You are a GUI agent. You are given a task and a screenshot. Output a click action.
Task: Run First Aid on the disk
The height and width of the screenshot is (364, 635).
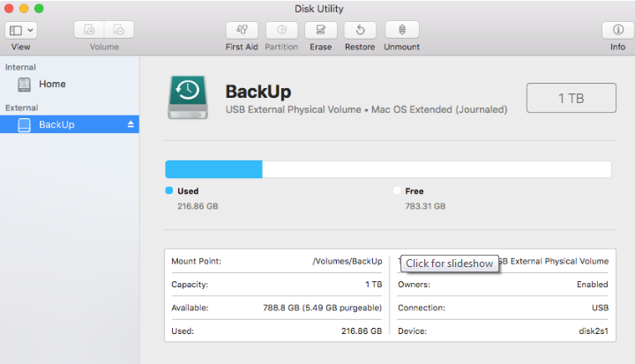(x=242, y=30)
